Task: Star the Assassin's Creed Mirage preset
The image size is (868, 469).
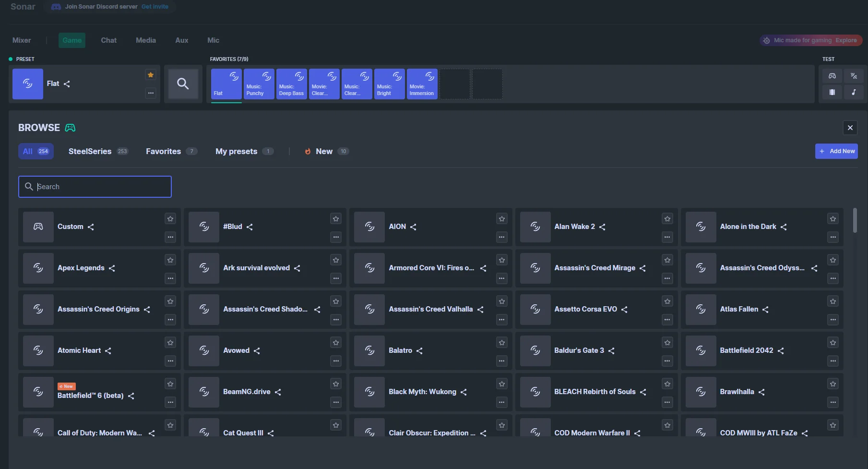Action: click(x=667, y=260)
